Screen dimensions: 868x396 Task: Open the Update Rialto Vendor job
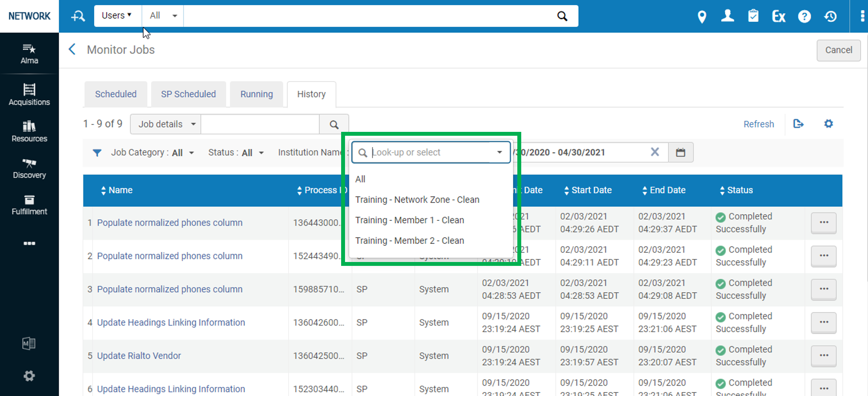point(139,356)
